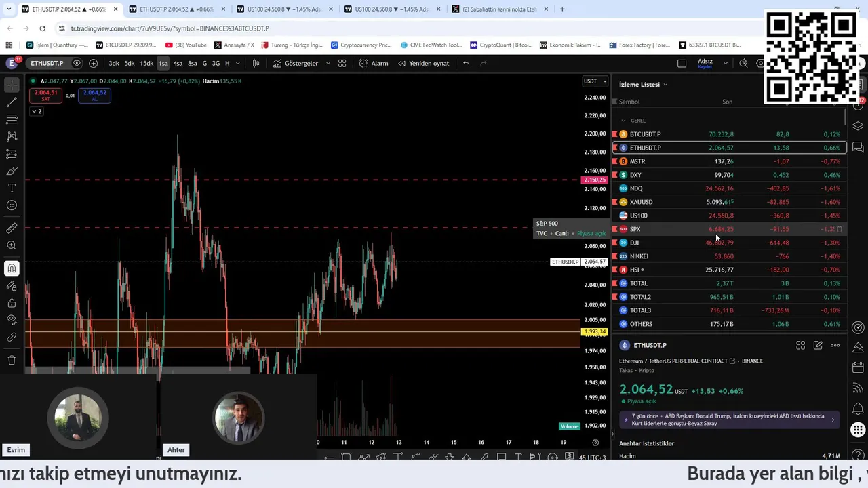Select the 4sa timeframe
868x488 pixels.
tap(178, 63)
